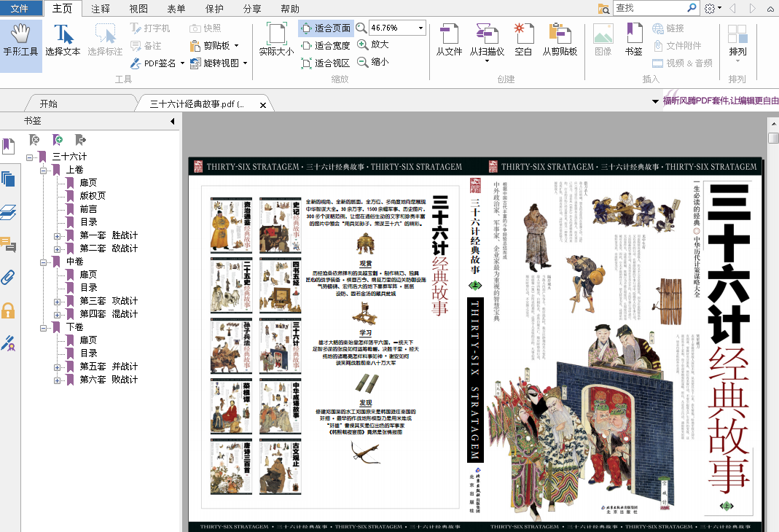Screen dimensions: 779x532
Task: Open the Arrange (排列) menu
Action: click(x=737, y=43)
